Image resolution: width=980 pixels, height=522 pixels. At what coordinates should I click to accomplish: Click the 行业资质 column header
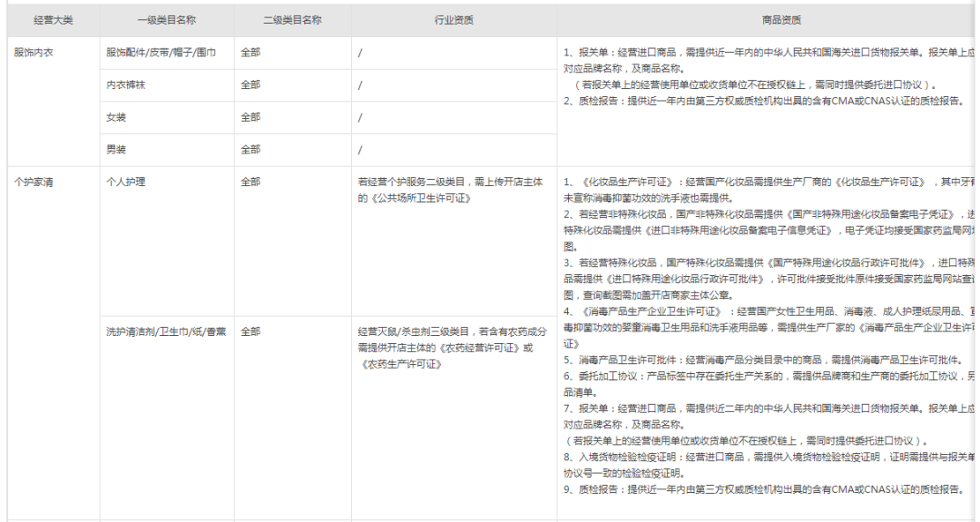(454, 20)
